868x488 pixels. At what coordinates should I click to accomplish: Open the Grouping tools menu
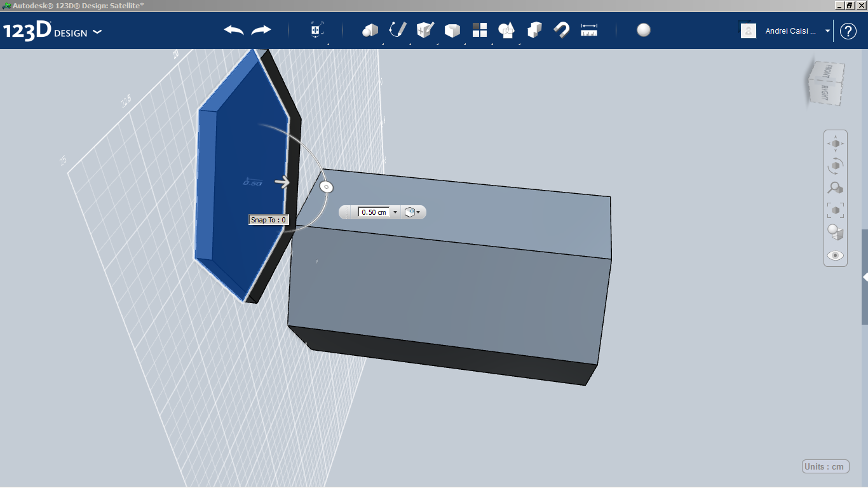507,30
